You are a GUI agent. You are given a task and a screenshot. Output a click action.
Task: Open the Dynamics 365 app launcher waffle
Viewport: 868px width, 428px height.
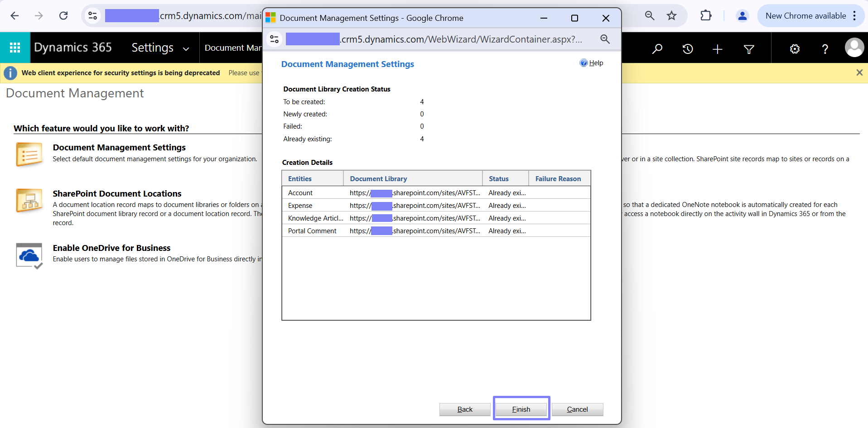point(15,48)
